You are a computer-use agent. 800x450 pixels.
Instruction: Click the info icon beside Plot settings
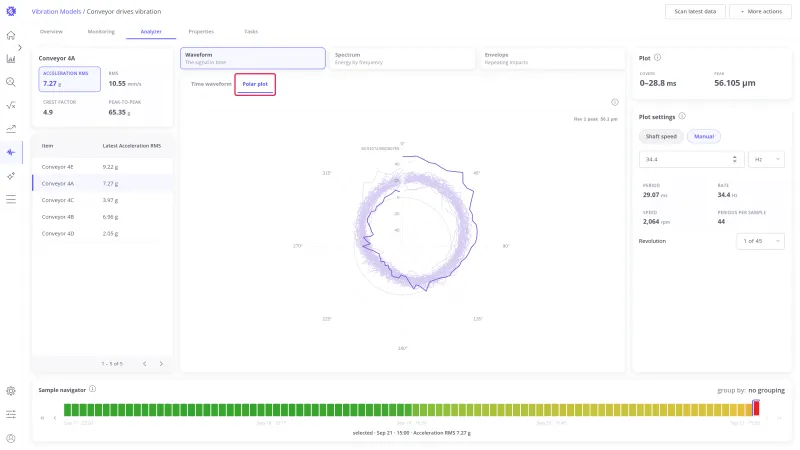(682, 116)
